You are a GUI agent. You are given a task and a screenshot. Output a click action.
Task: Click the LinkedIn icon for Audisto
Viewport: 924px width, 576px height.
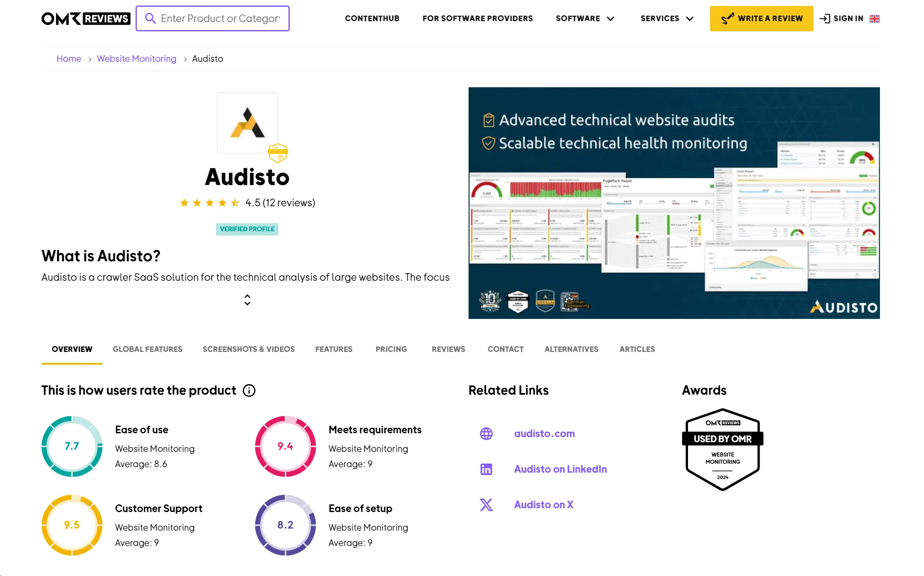pyautogui.click(x=486, y=468)
